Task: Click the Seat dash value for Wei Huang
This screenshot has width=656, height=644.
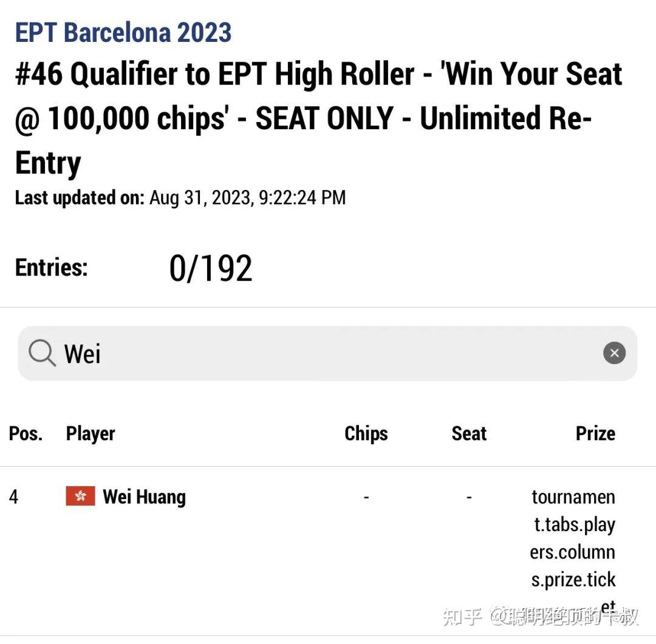Action: coord(469,497)
